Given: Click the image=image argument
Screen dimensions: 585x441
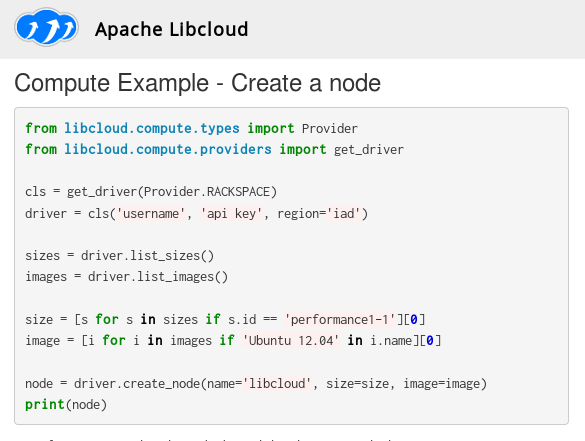Looking at the screenshot, I should pyautogui.click(x=441, y=384).
